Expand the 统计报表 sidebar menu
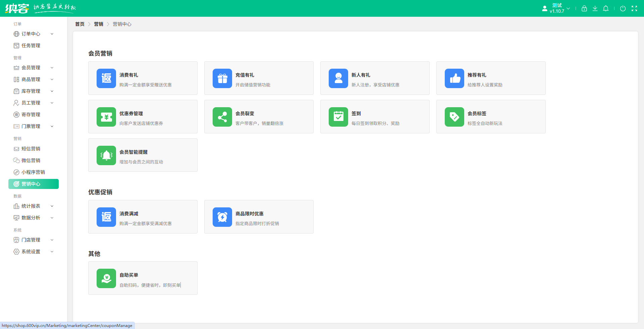This screenshot has height=329, width=644. [x=34, y=206]
